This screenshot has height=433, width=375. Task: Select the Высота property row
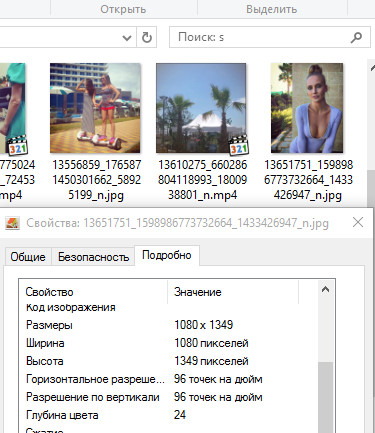tap(168, 361)
